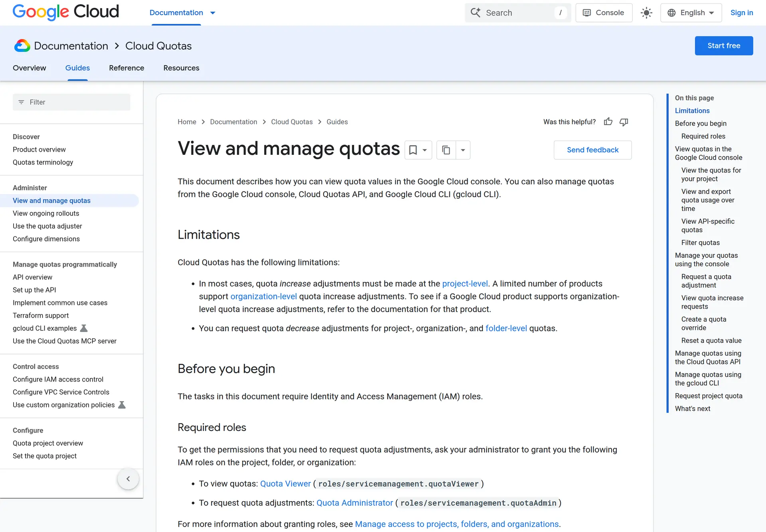Screen dimensions: 766x532
Task: Jump to Filter quotas in On this page
Action: [x=700, y=242]
